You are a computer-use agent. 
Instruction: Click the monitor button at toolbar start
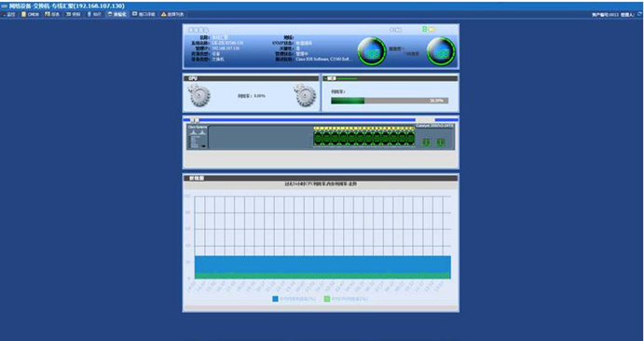tap(8, 14)
